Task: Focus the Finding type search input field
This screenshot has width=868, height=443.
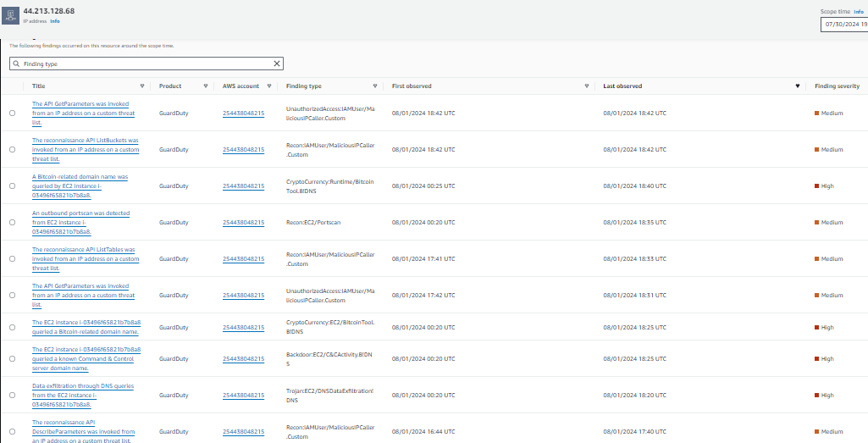Action: [x=147, y=64]
